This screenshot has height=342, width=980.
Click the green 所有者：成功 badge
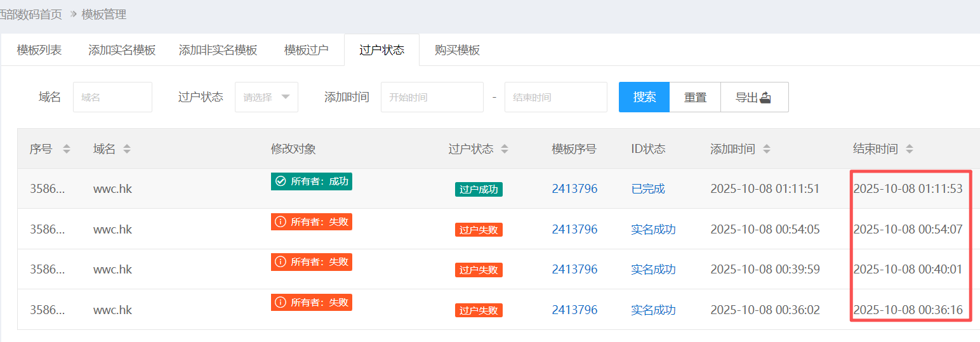coord(312,181)
